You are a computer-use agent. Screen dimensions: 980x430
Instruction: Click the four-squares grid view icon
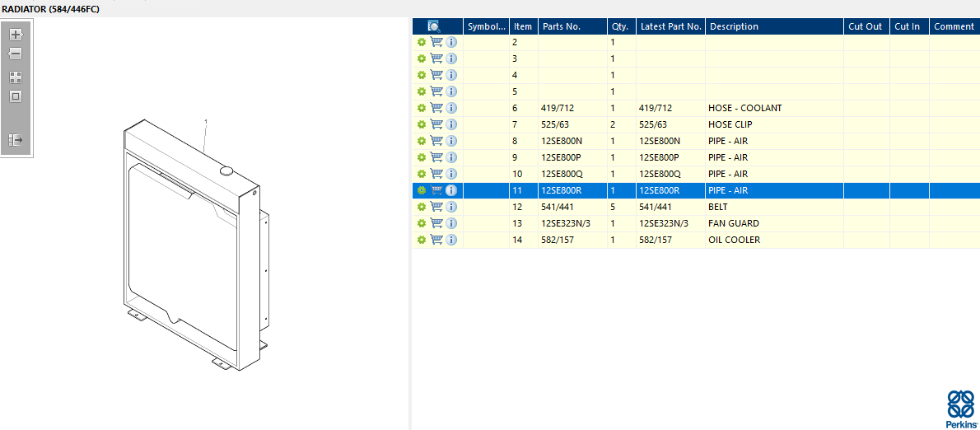16,77
